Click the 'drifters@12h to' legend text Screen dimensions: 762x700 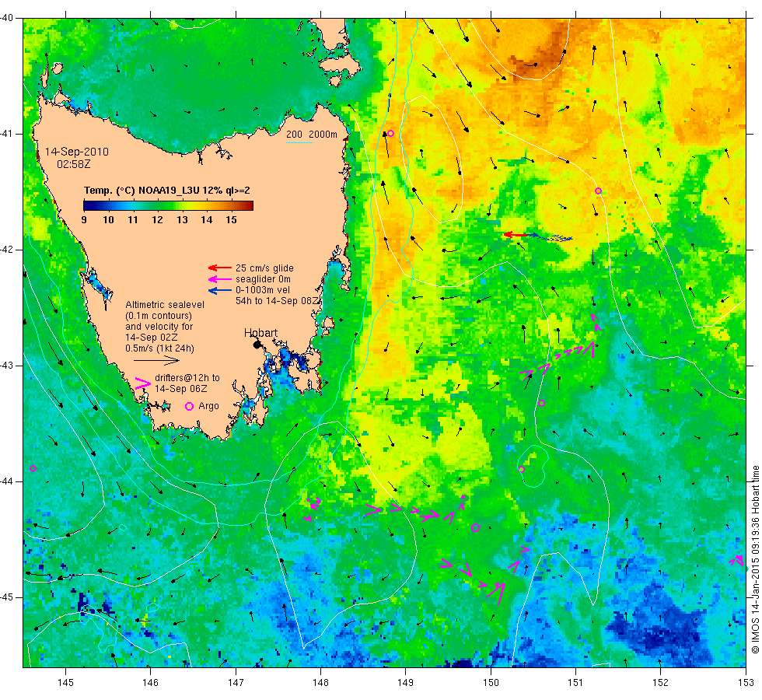click(187, 378)
